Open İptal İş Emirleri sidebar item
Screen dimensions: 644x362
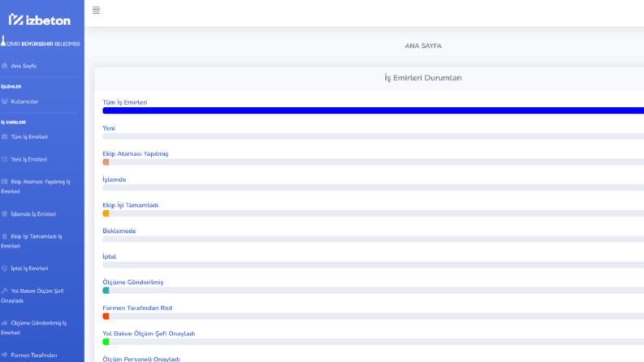29,269
